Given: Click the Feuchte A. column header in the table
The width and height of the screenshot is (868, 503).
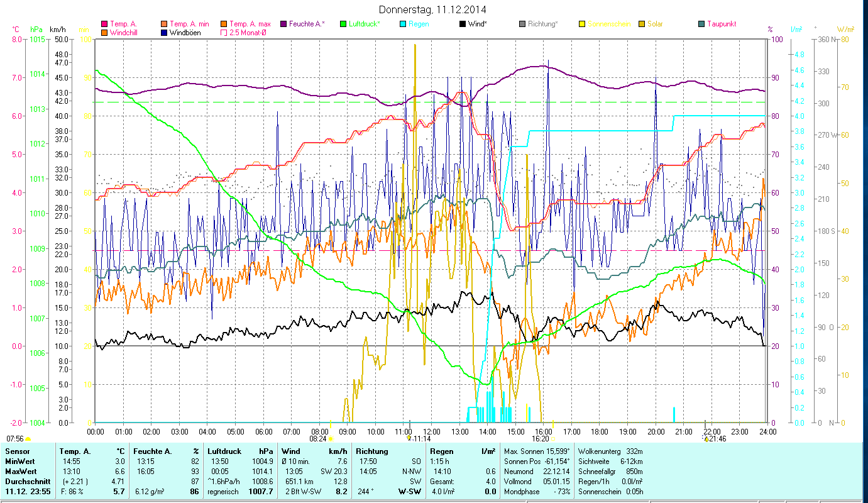Looking at the screenshot, I should point(151,451).
